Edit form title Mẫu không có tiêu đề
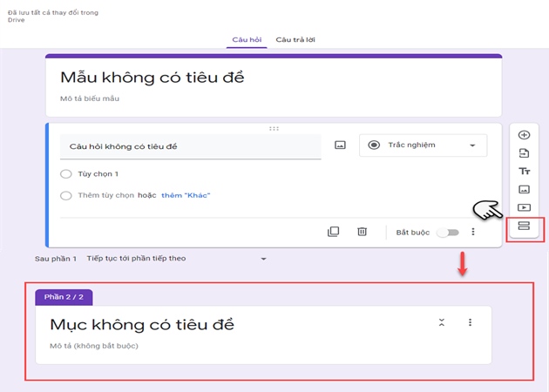 152,78
